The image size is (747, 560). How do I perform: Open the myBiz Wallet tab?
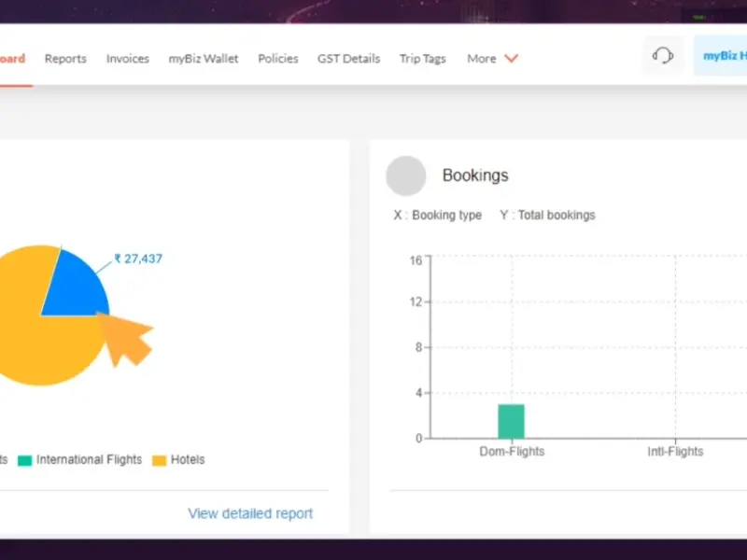[x=204, y=58]
